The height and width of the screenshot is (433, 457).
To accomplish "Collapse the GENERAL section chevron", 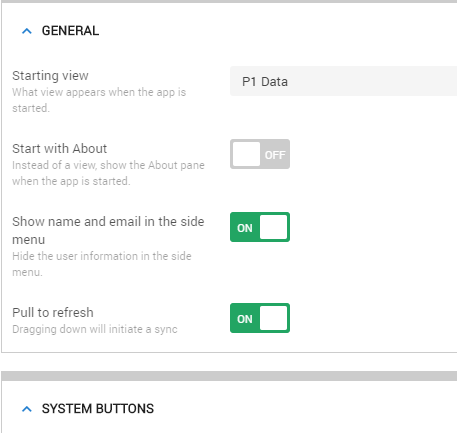I will tap(27, 31).
